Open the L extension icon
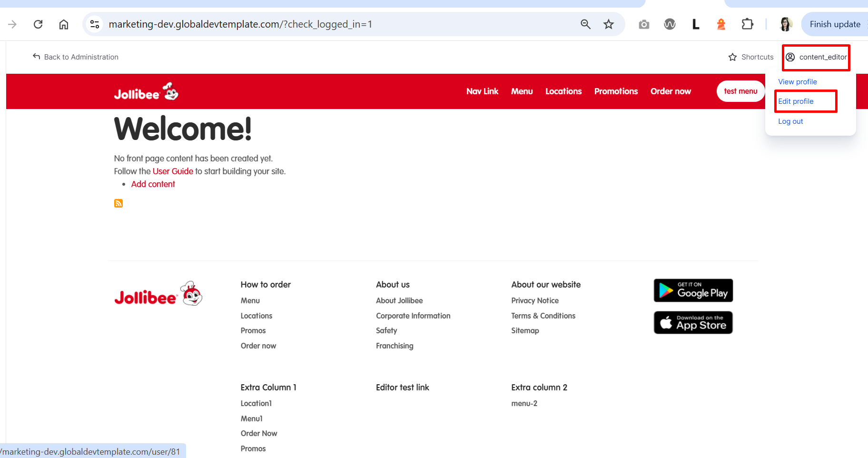This screenshot has width=868, height=458. (696, 24)
